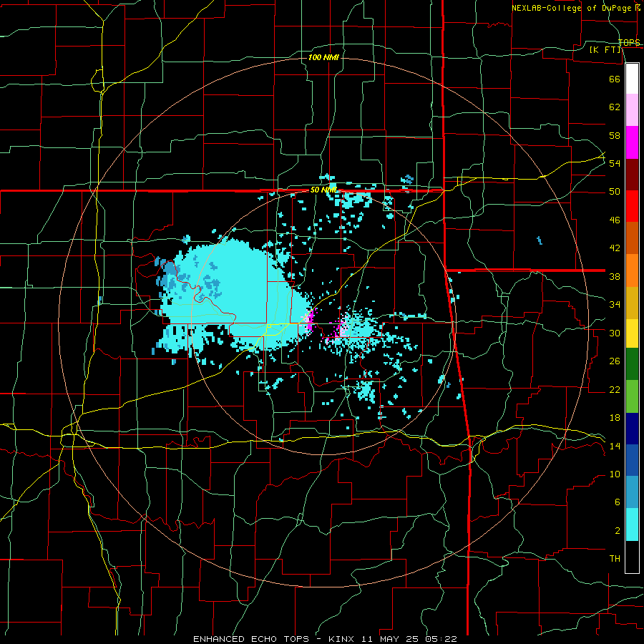Viewport: 644px width, 644px height.
Task: Pick the gold swatch in the color bar
Action: pos(632,302)
